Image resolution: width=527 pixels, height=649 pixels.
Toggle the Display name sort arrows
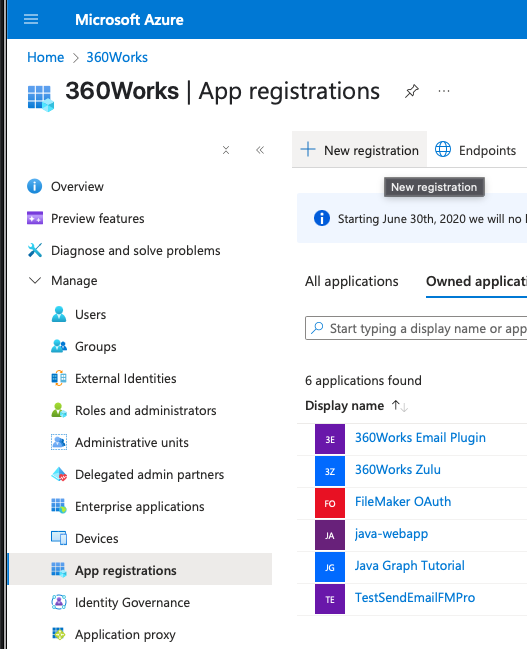click(399, 406)
